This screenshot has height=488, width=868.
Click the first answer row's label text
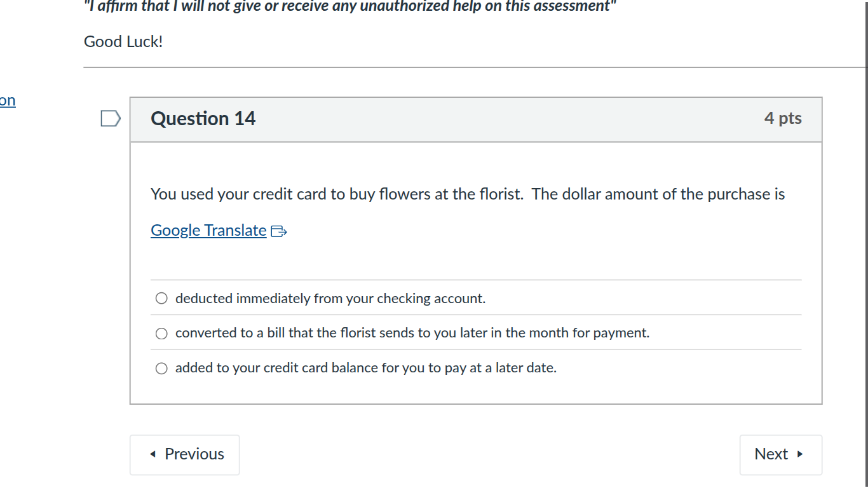330,297
